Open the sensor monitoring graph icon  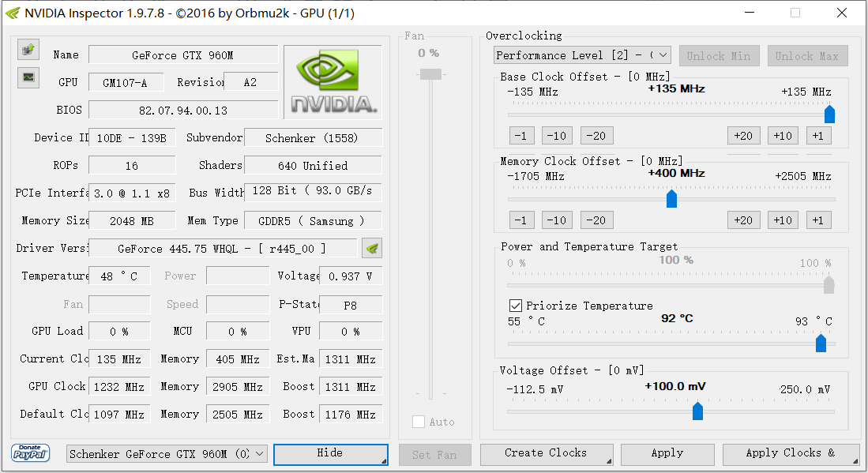click(28, 77)
